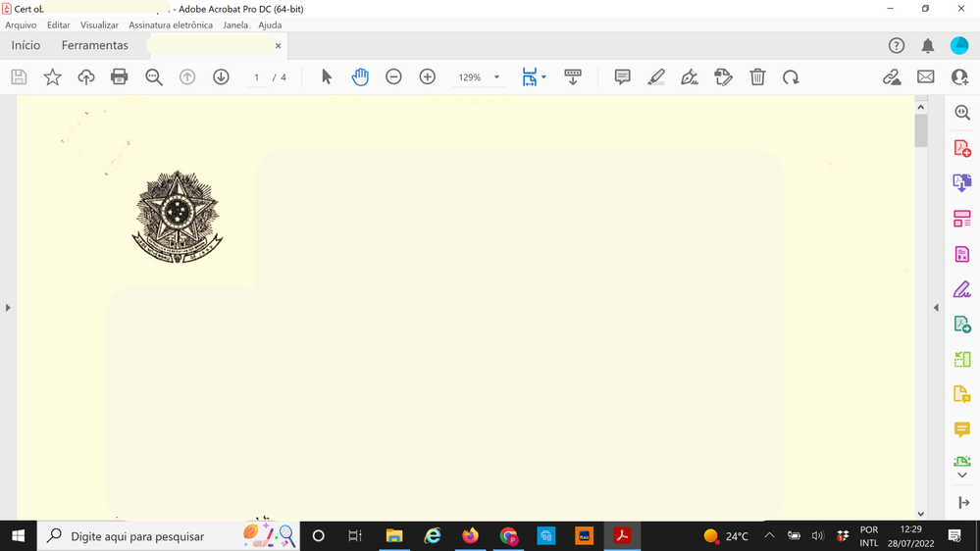Enable scrolling mode on the toolbar
Screen dimensions: 980x551
click(x=573, y=76)
